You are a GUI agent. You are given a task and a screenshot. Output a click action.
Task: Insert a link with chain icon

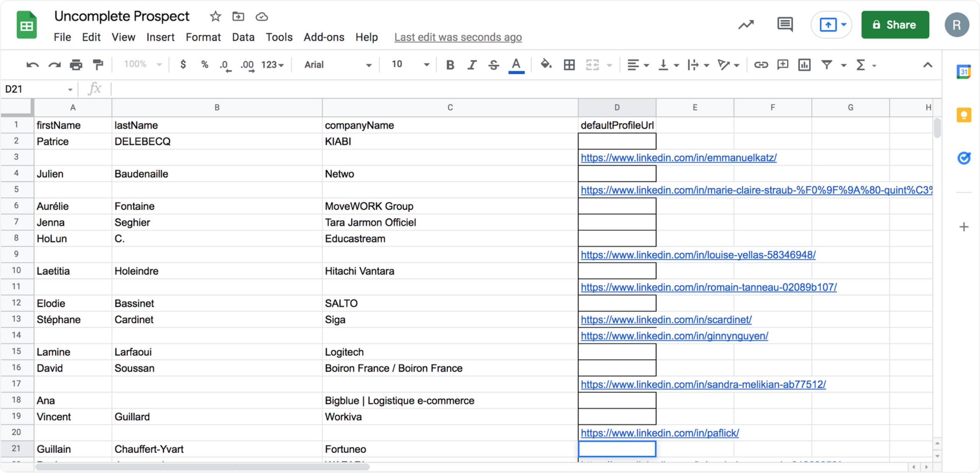click(x=761, y=65)
